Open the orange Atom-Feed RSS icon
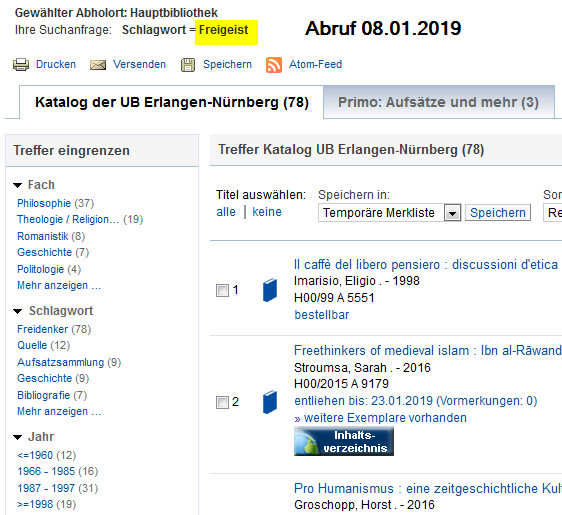Image resolution: width=562 pixels, height=515 pixels. [x=274, y=65]
